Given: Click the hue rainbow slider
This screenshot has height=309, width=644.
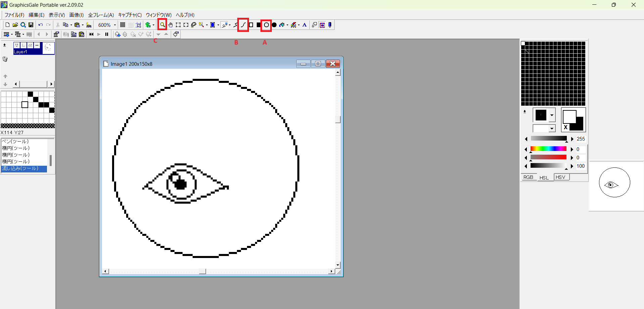Looking at the screenshot, I should pyautogui.click(x=548, y=149).
